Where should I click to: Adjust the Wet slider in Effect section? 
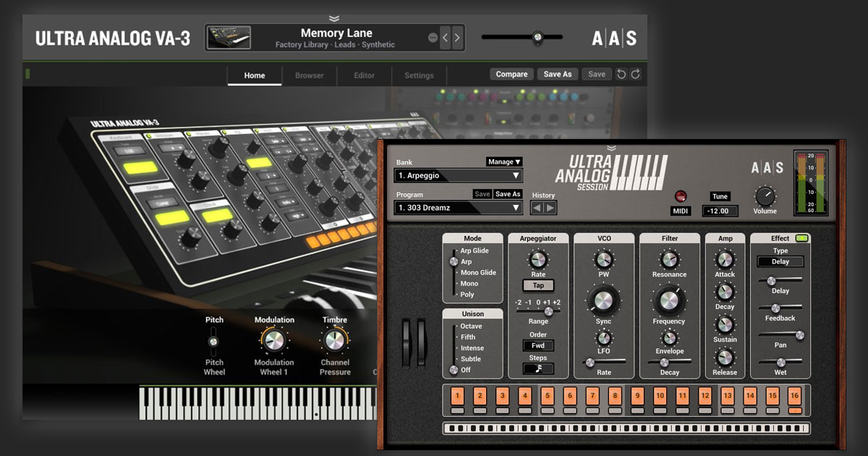point(780,362)
